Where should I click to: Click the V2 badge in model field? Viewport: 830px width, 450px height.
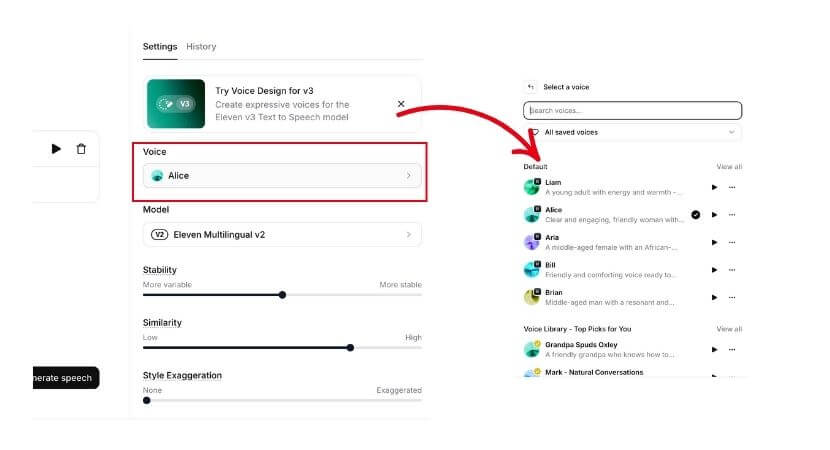159,235
